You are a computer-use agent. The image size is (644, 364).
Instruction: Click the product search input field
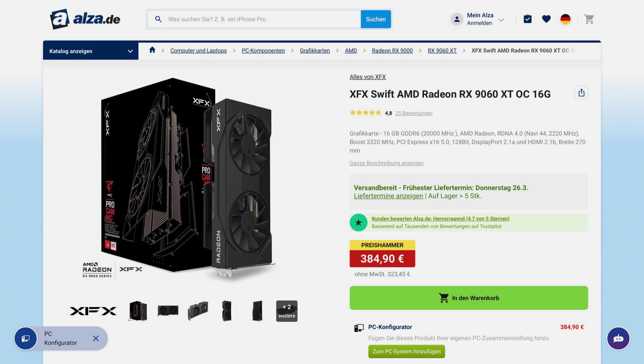[262, 19]
